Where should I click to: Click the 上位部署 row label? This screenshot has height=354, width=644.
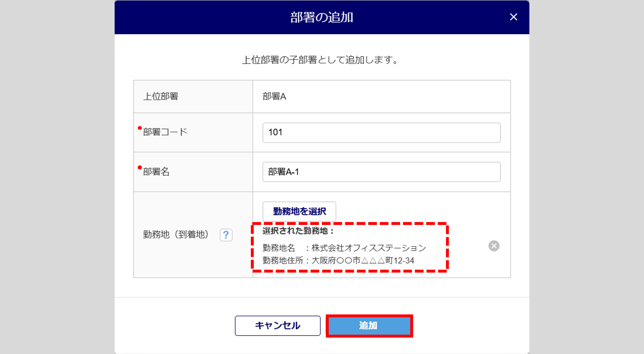pyautogui.click(x=161, y=97)
